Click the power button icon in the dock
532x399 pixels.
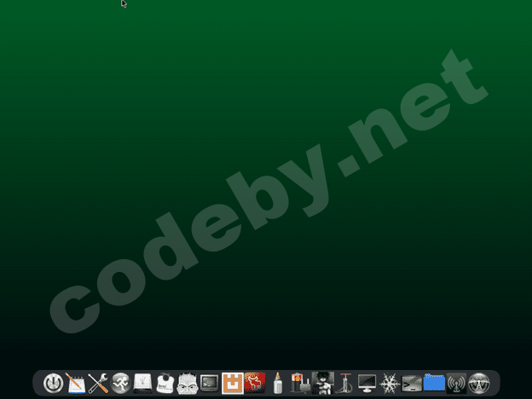(x=53, y=384)
